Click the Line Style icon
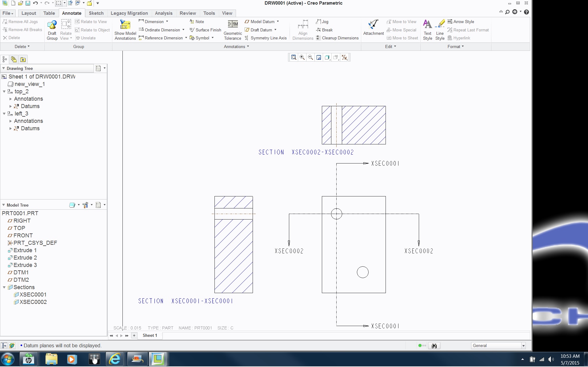This screenshot has width=588, height=367. tap(440, 24)
